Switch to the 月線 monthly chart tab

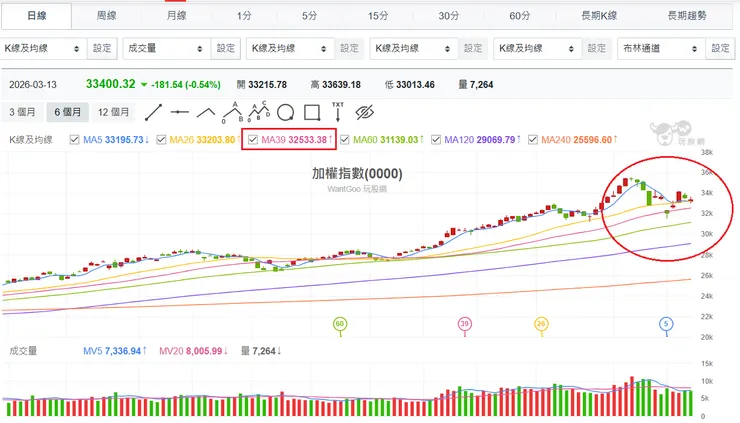point(177,16)
